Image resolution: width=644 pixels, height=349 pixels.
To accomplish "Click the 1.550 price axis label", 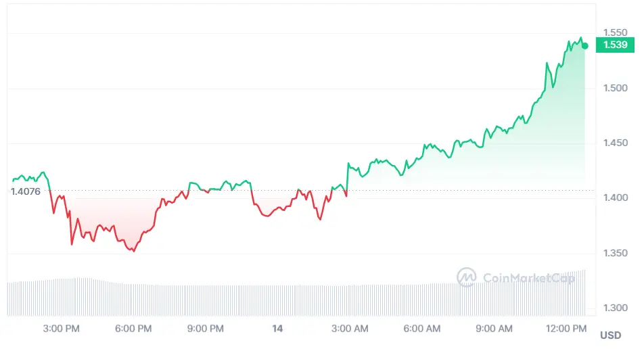I will (616, 32).
